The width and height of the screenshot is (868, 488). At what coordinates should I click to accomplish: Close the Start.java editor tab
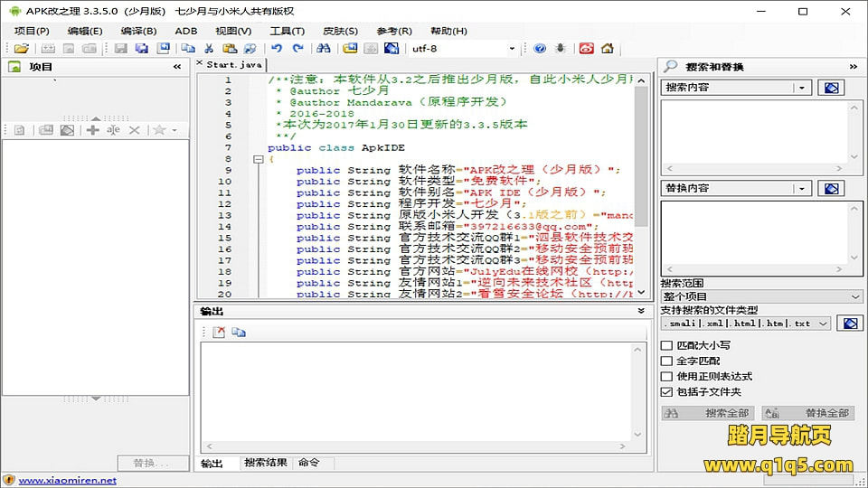[x=200, y=64]
